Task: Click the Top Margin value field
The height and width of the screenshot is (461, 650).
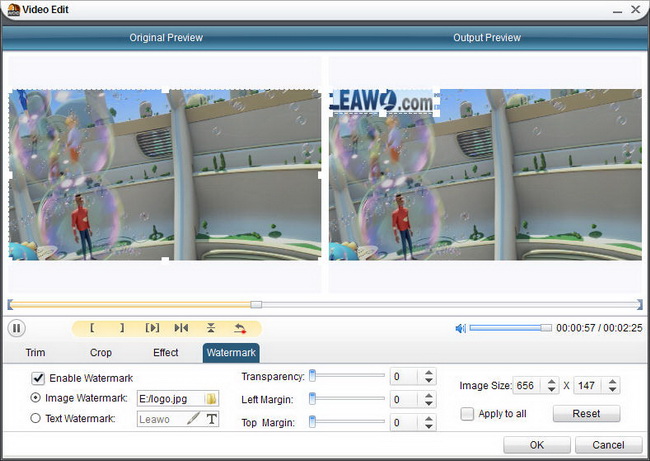Action: [406, 423]
